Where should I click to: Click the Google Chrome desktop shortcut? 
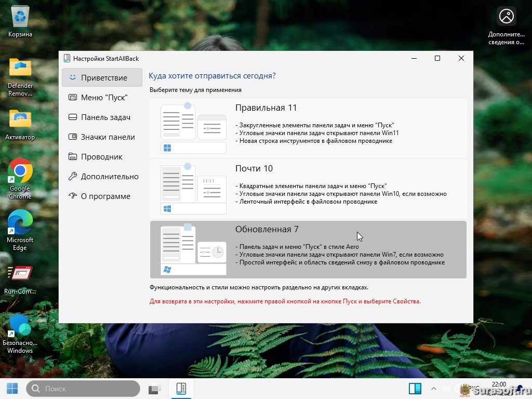20,171
